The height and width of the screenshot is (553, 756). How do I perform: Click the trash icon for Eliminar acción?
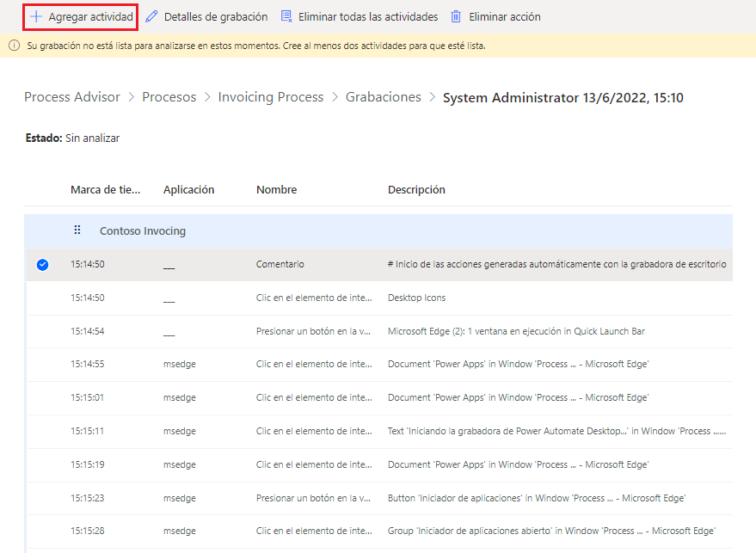pos(457,16)
